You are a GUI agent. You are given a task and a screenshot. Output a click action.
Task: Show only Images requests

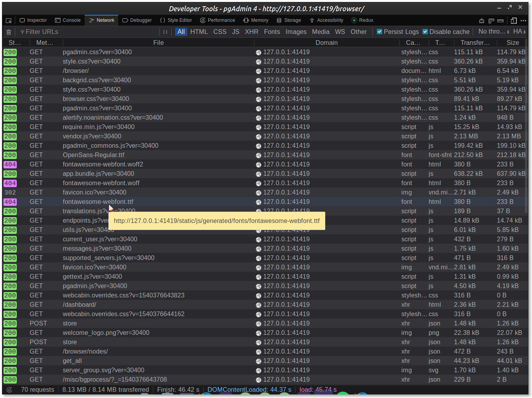click(x=296, y=32)
